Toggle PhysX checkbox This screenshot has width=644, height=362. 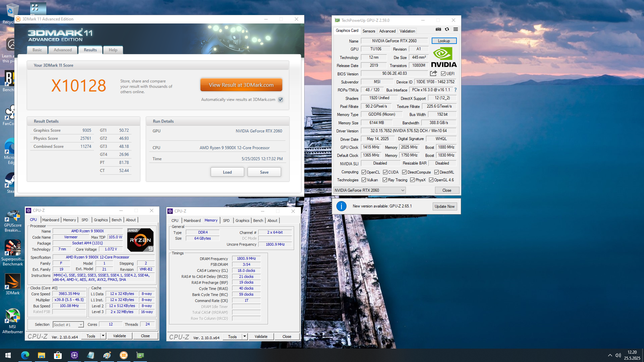(412, 180)
